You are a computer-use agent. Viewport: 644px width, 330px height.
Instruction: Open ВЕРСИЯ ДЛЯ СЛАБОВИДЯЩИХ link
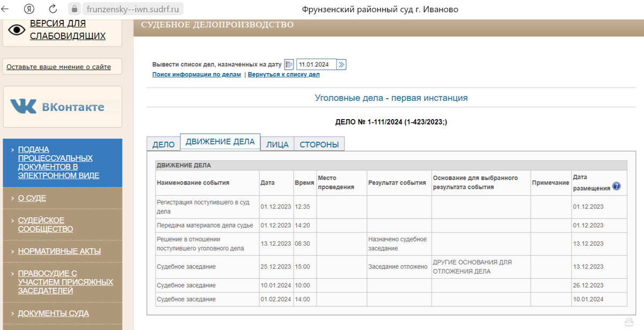pyautogui.click(x=68, y=30)
